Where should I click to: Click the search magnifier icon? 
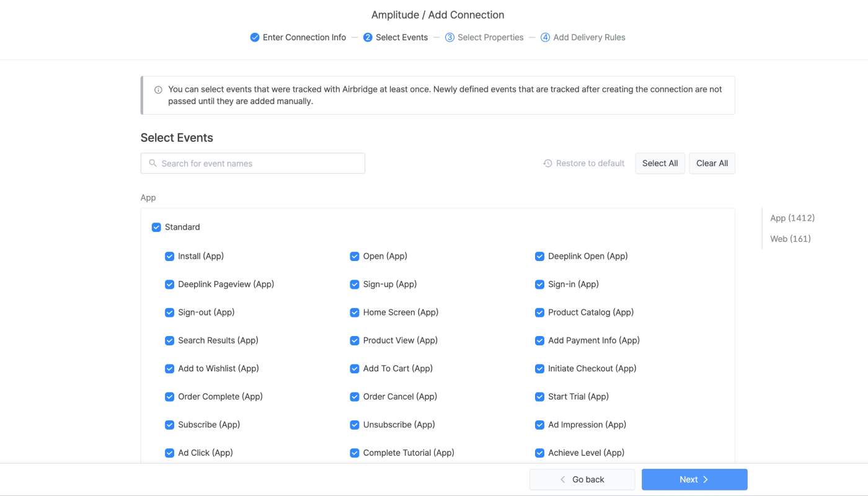153,163
